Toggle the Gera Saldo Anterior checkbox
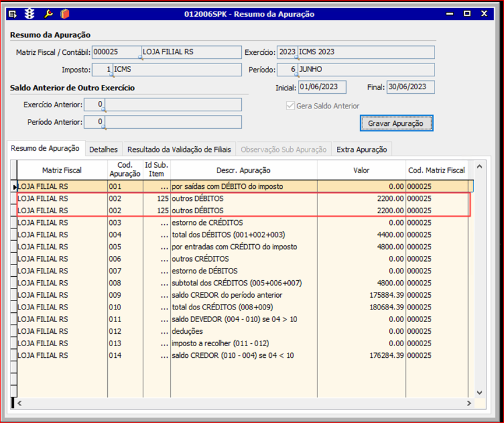 [290, 106]
